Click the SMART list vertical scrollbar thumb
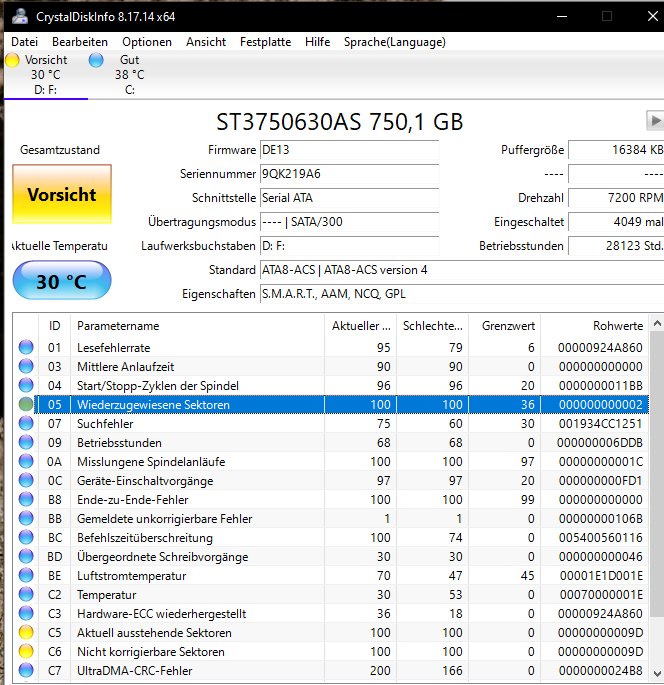The image size is (664, 685). click(657, 474)
